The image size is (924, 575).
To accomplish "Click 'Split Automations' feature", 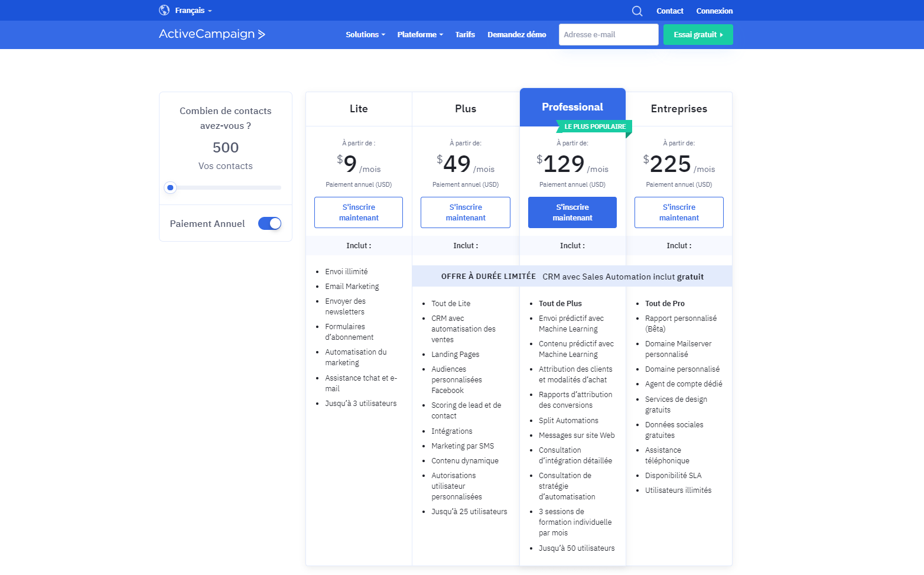I will pos(568,421).
